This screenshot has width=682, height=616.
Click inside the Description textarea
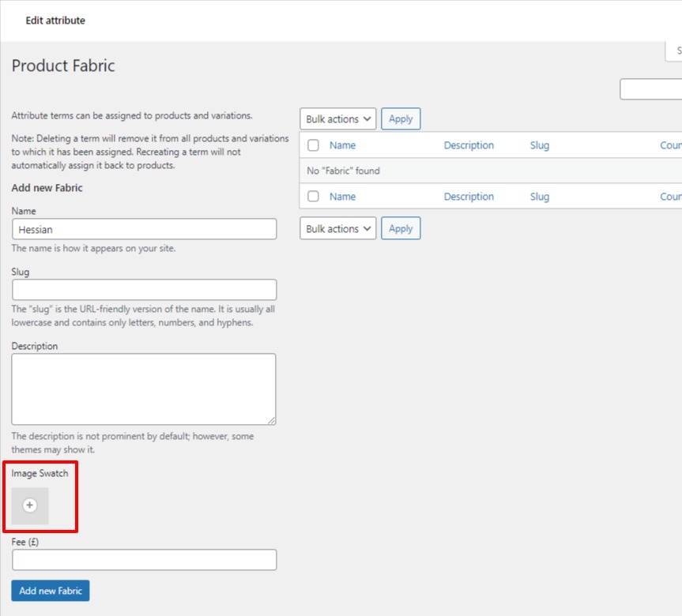(x=144, y=387)
